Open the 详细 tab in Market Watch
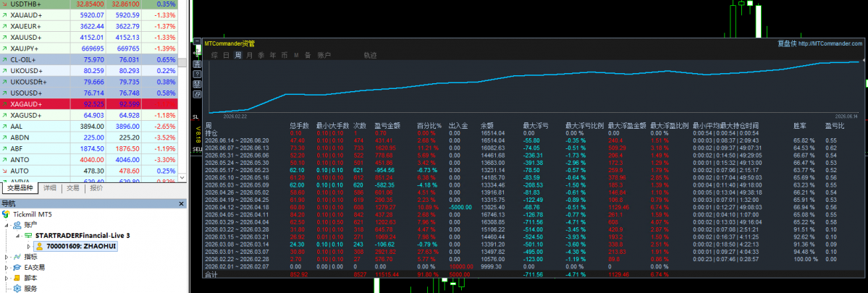Viewport: 868px width, 293px height. tap(49, 188)
